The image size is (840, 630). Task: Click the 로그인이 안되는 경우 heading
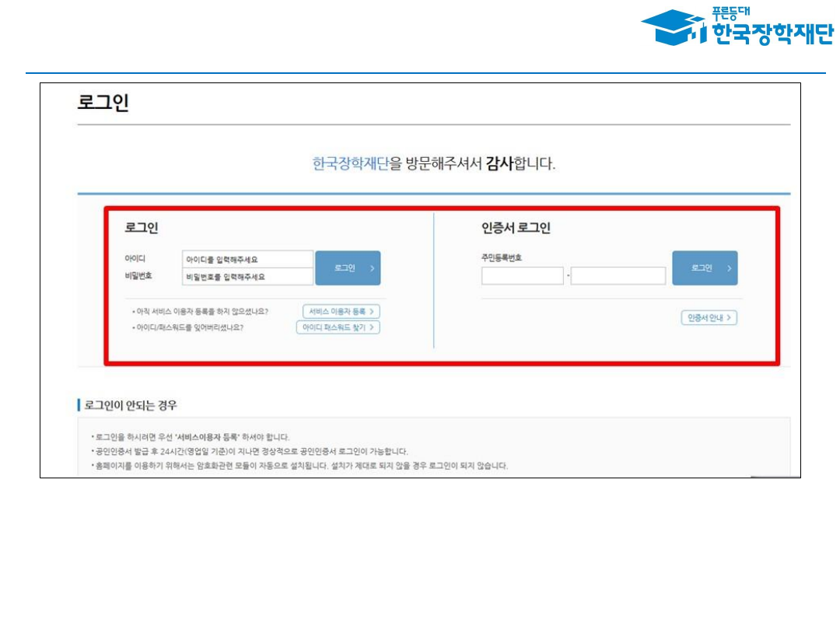[131, 405]
